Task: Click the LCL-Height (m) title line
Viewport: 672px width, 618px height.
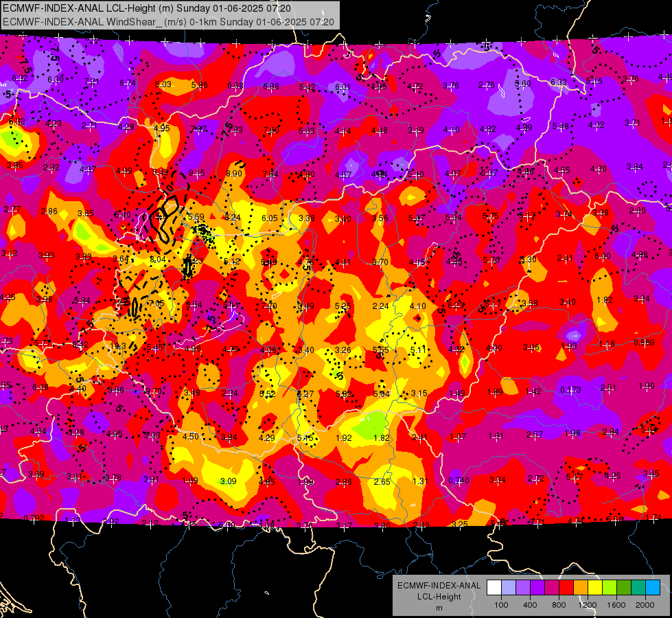Action: pos(147,8)
